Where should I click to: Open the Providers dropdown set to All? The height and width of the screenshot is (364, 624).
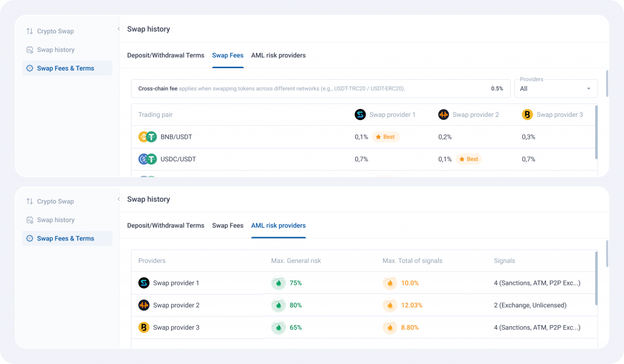[x=555, y=88]
